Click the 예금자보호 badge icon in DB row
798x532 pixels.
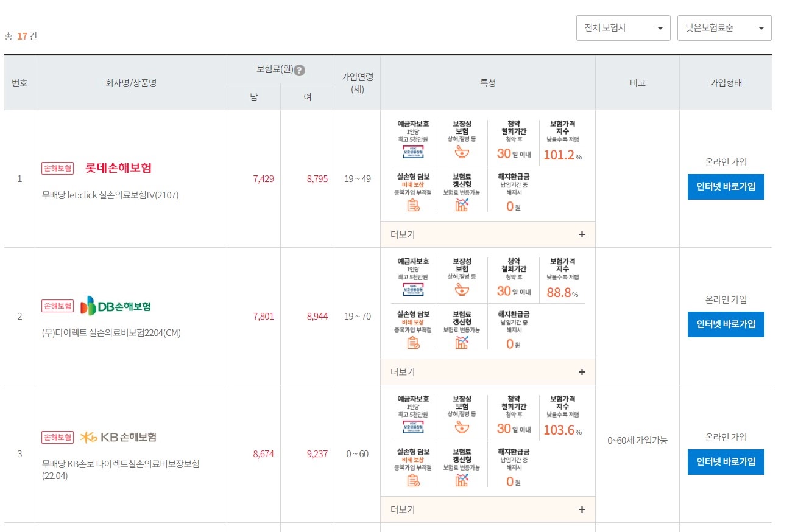[413, 290]
